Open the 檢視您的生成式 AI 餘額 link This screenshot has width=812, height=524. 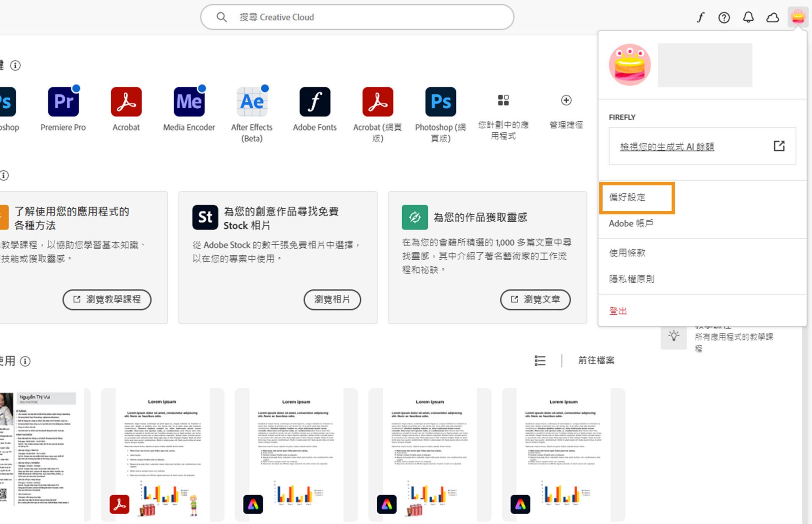click(x=667, y=147)
